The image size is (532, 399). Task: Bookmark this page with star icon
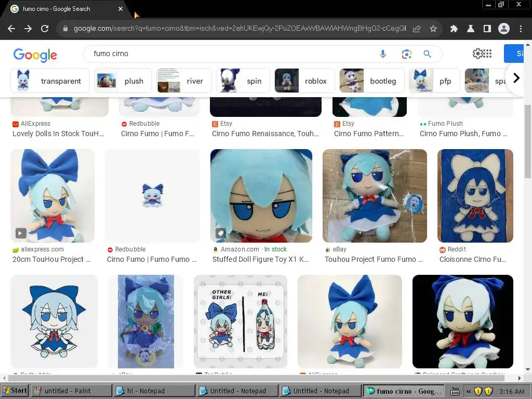(x=433, y=29)
